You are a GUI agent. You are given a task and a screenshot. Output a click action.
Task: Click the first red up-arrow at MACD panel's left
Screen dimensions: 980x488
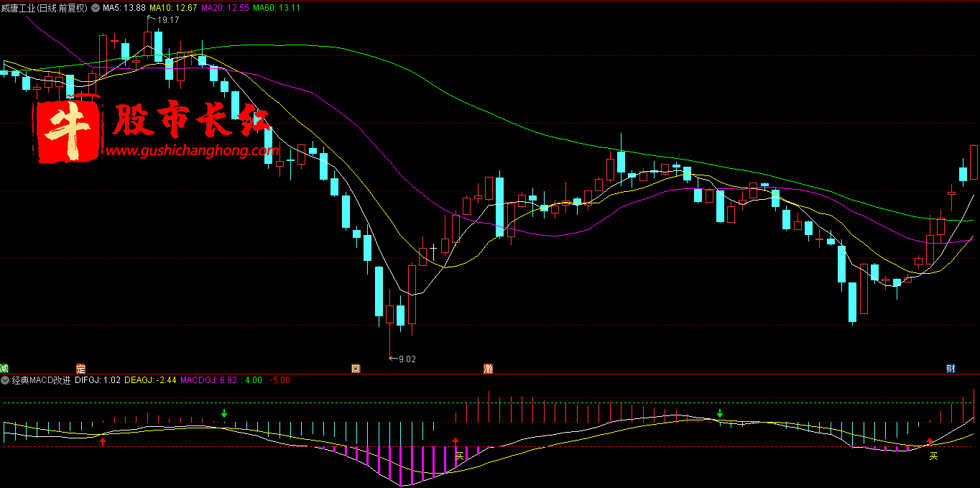coord(103,442)
